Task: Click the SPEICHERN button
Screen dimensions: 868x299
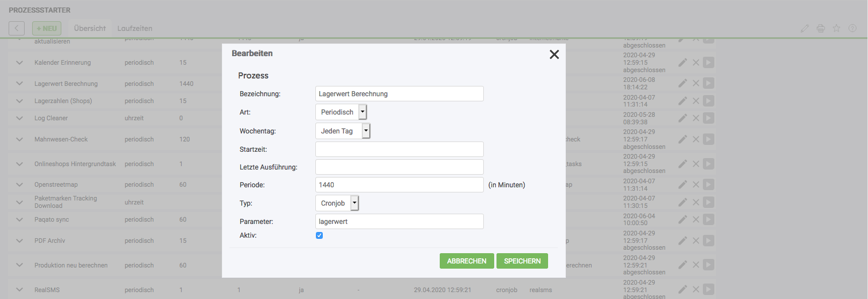Action: 522,261
